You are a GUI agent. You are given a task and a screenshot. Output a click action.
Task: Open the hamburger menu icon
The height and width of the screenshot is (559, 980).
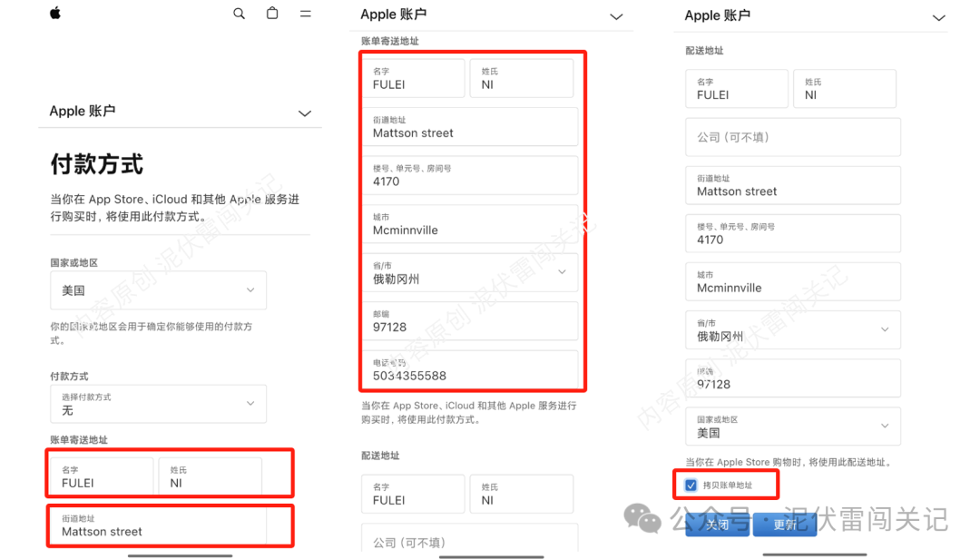coord(305,13)
